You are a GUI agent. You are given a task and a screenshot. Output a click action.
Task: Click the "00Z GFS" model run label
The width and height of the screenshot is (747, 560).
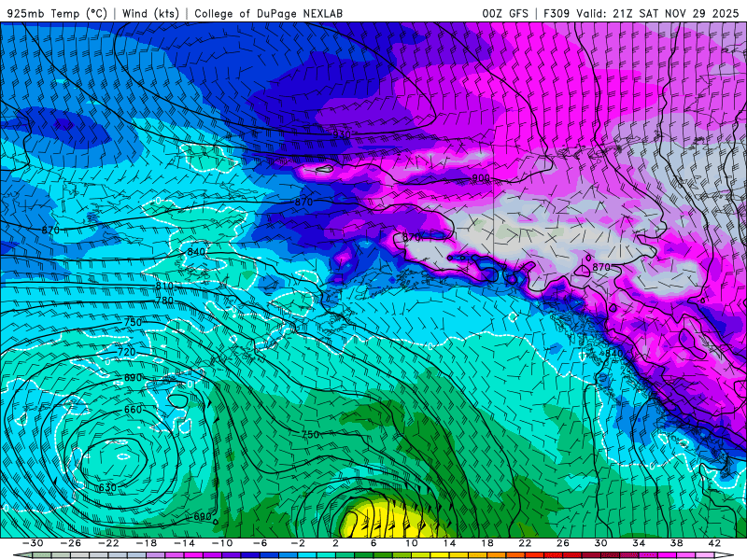[x=505, y=13]
